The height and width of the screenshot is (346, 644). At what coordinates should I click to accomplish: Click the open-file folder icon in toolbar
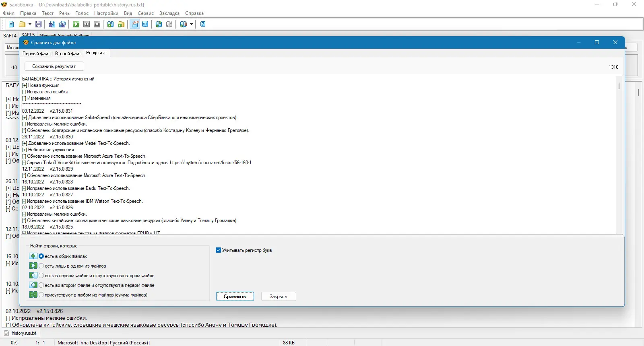pos(22,24)
